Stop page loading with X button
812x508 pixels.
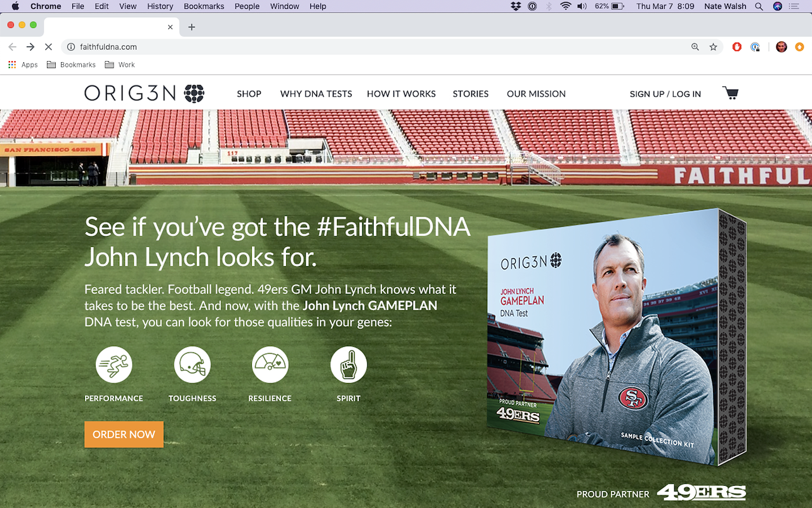coord(48,47)
